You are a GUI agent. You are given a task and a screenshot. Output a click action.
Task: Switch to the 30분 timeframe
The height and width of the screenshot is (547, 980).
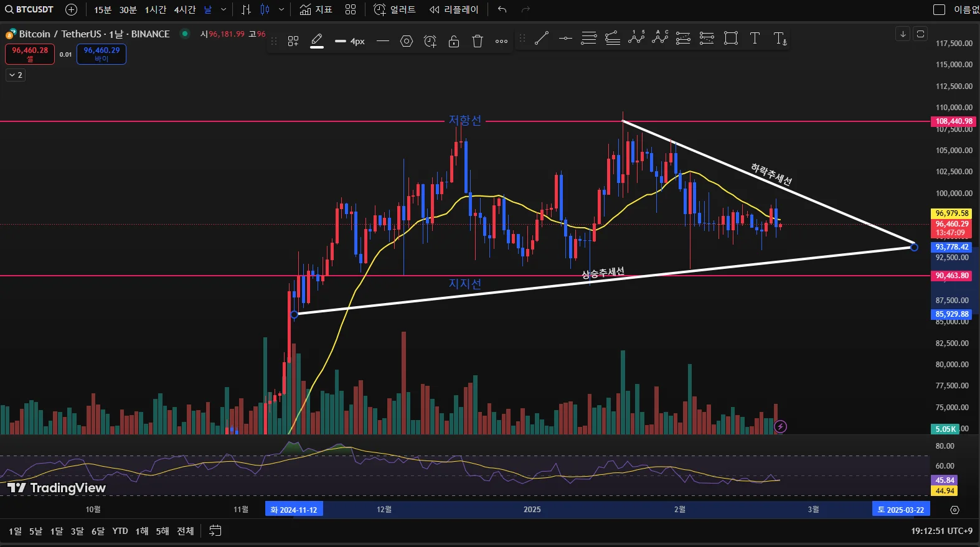128,9
